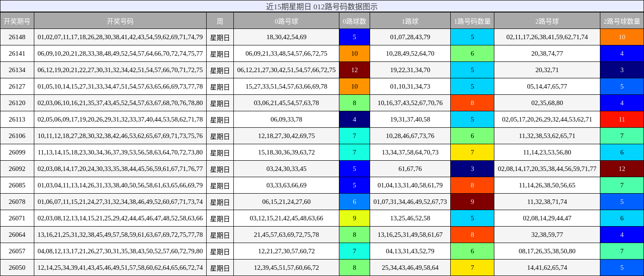
Task: Click dark red cell 12 in row 26134
Action: tap(355, 70)
